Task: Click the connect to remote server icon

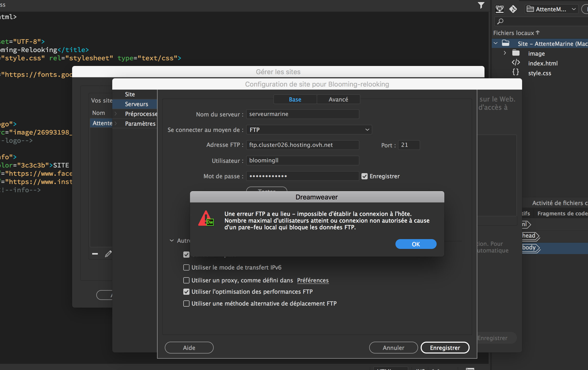Action: pos(499,9)
